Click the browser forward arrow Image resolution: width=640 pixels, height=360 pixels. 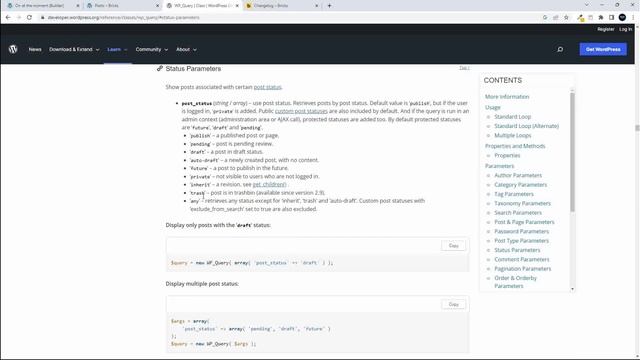[x=19, y=18]
